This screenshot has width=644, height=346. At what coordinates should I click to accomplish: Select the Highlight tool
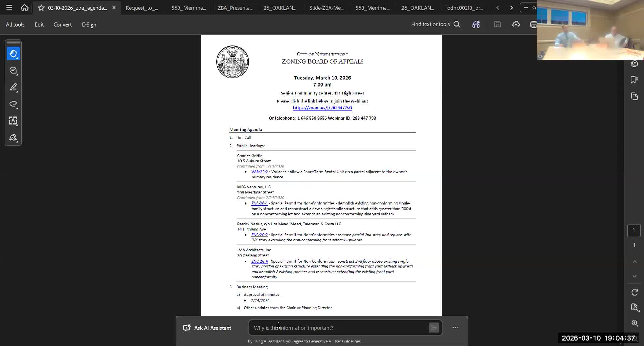(x=13, y=87)
